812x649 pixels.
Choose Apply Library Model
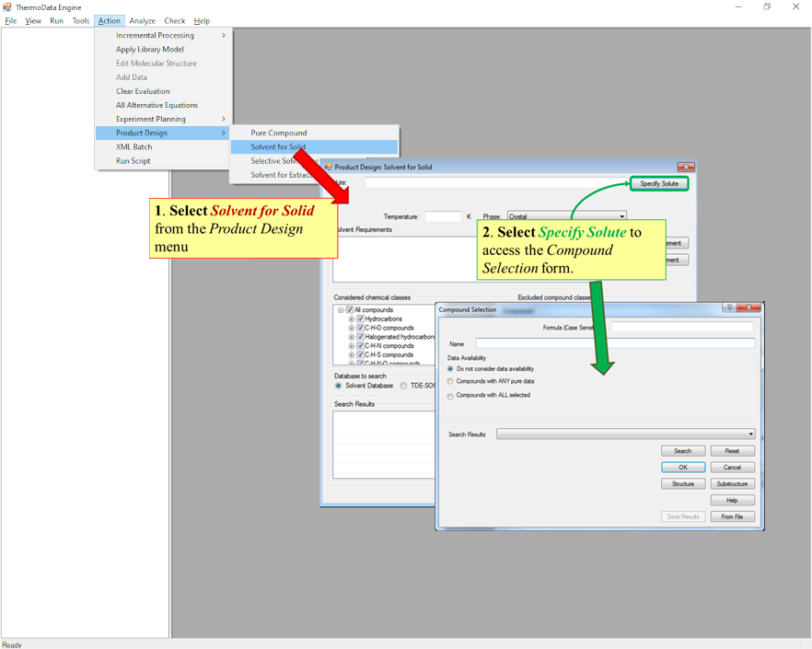click(x=164, y=49)
